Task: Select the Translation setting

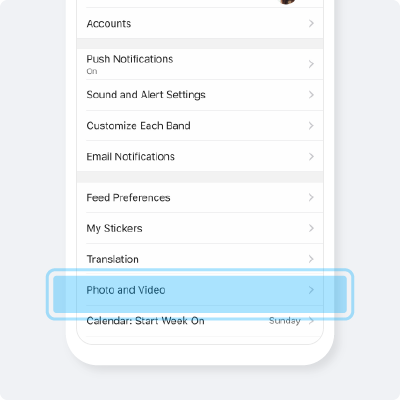Action: pyautogui.click(x=200, y=259)
